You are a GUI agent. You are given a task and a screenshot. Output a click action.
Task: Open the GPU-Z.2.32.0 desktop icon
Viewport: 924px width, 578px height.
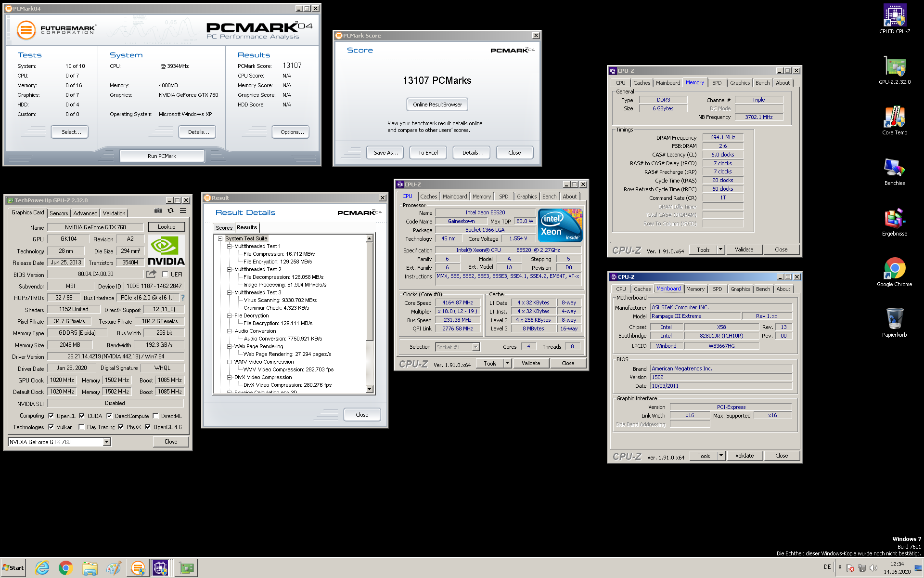(895, 70)
